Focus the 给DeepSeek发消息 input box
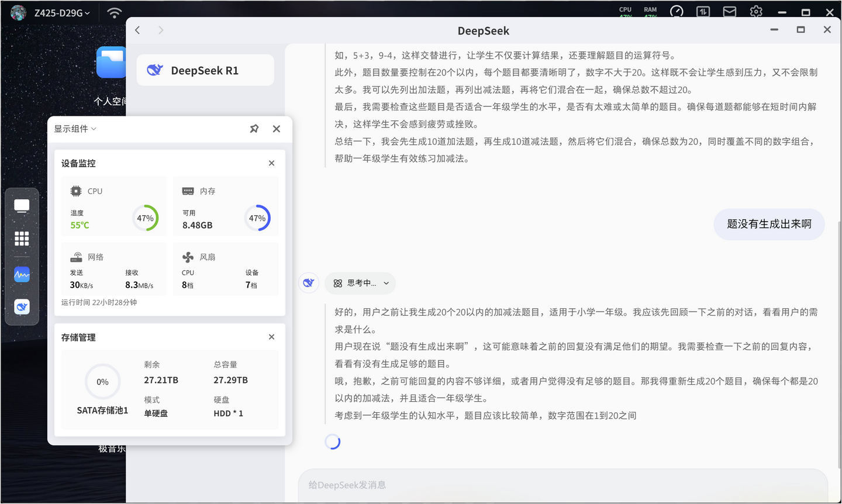Viewport: 842px width, 504px height. 563,485
